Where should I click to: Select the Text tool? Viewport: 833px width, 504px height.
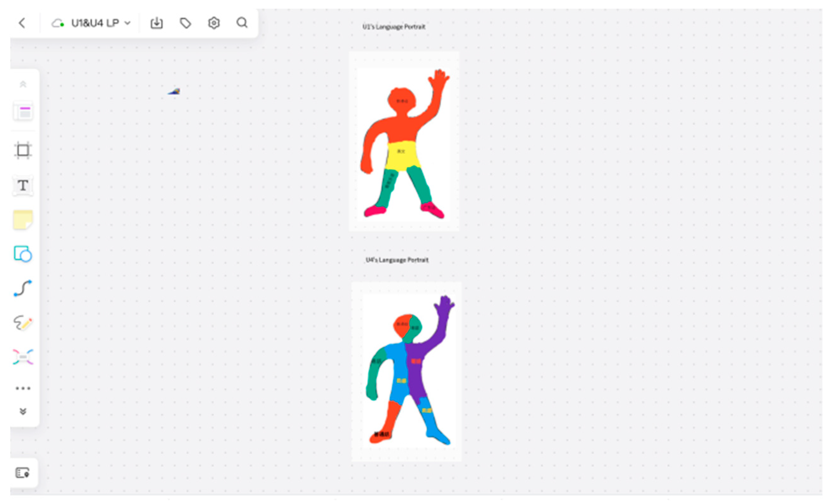tap(23, 185)
